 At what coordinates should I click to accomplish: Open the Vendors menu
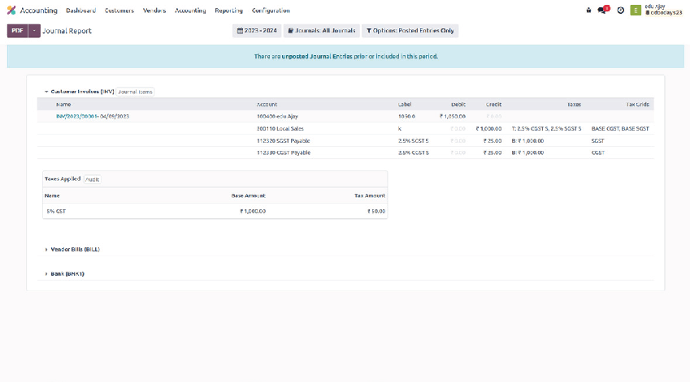pyautogui.click(x=154, y=11)
